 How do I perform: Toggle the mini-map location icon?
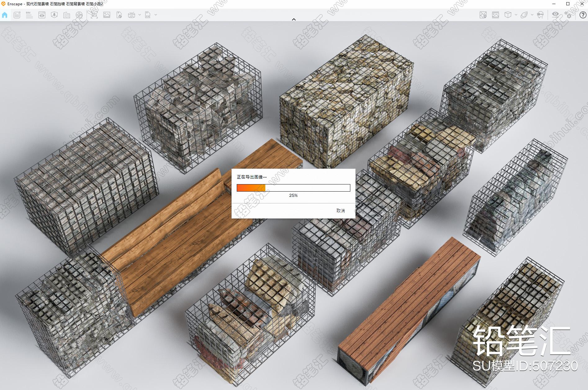[483, 15]
